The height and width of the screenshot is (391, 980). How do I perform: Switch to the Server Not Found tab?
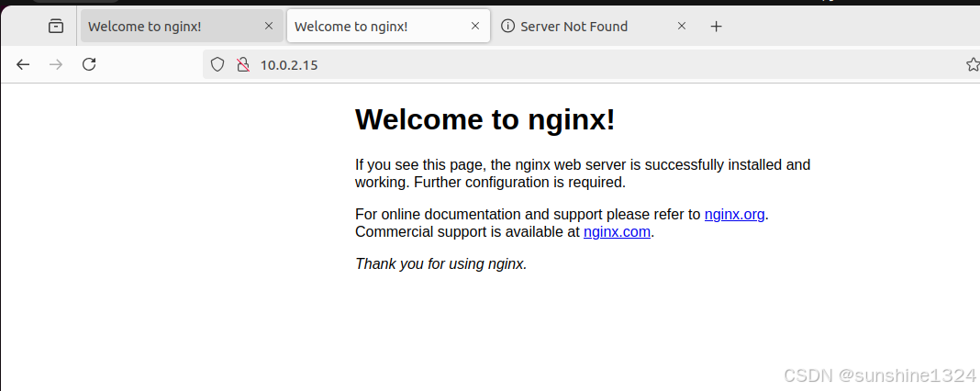pyautogui.click(x=595, y=27)
